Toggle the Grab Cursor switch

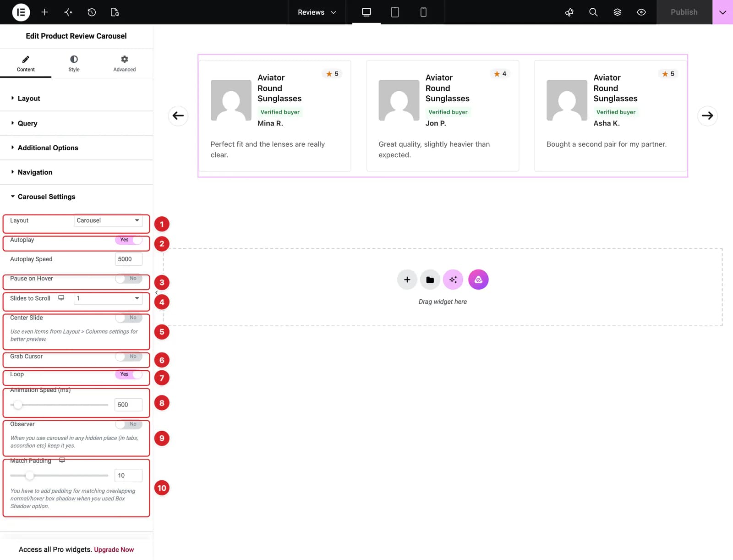[x=129, y=357]
